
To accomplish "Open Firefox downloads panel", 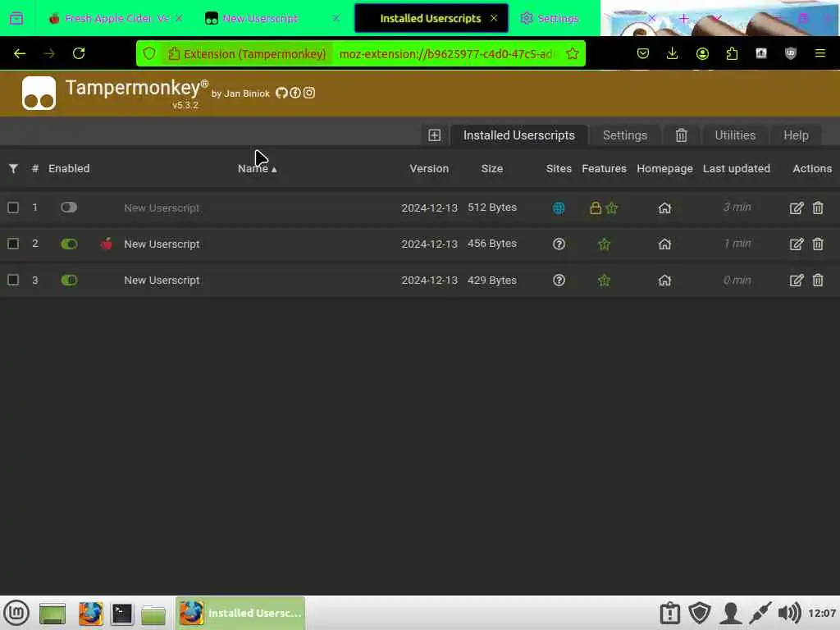I will pos(672,53).
